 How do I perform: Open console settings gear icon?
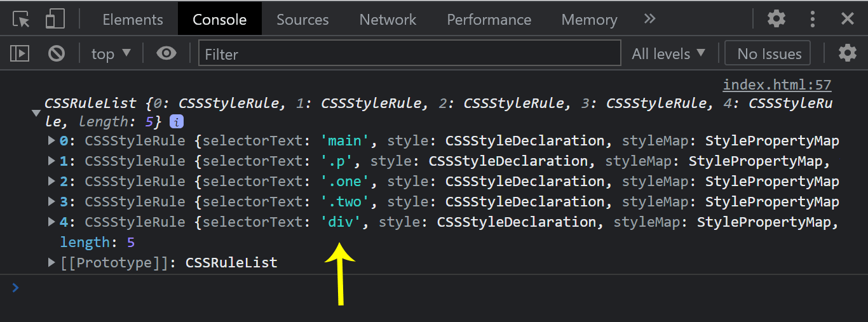(x=848, y=53)
